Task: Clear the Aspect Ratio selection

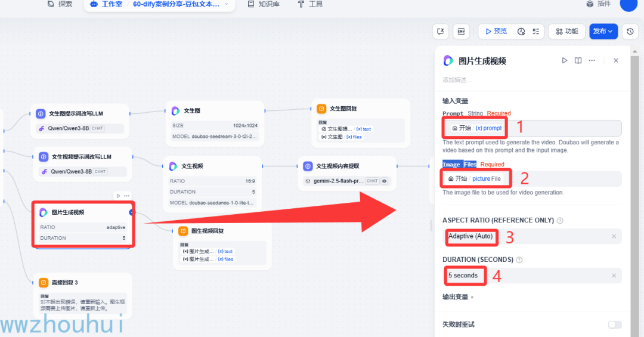Action: point(614,236)
